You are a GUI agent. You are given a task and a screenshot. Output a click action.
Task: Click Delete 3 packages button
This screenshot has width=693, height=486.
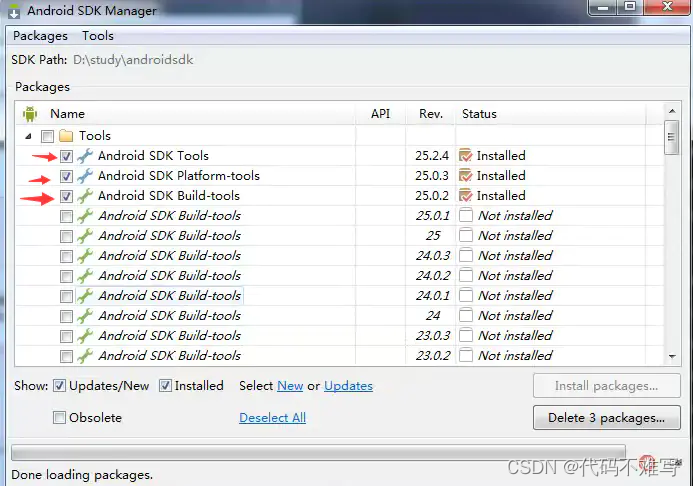point(606,418)
